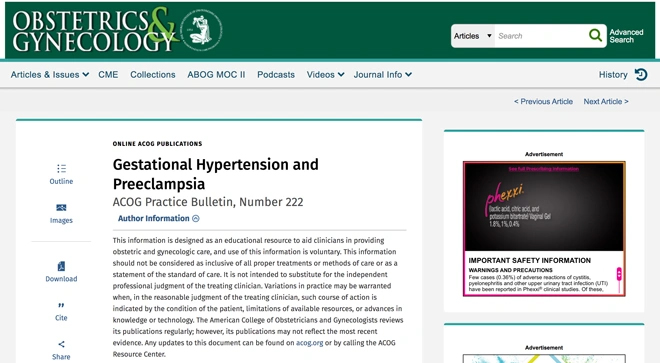Open the Images sidebar icon

coord(61,208)
